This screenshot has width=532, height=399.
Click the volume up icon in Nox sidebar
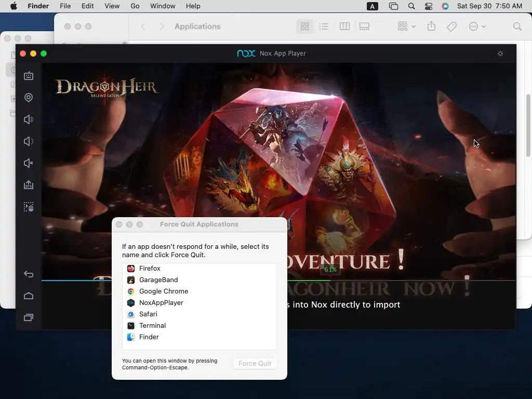[x=29, y=119]
